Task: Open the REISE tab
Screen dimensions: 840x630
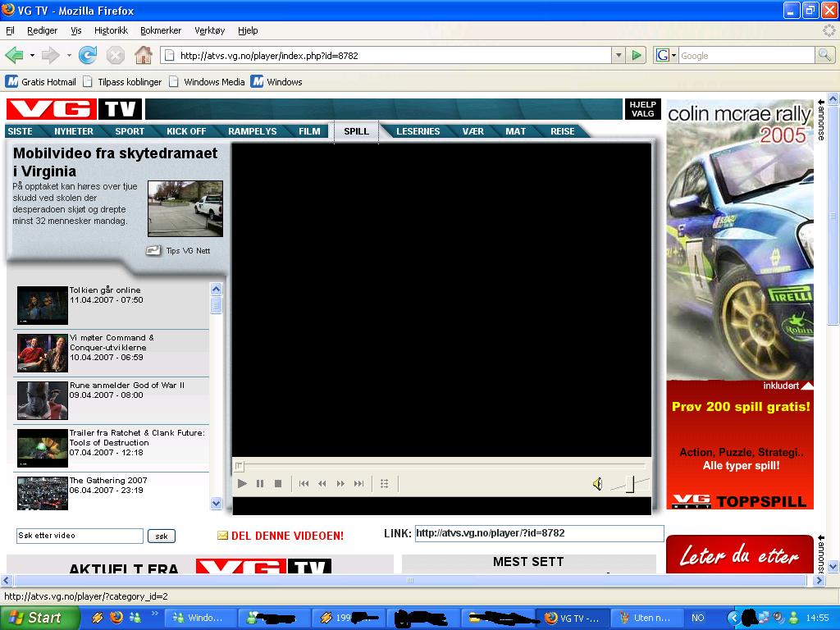Action: (x=563, y=131)
